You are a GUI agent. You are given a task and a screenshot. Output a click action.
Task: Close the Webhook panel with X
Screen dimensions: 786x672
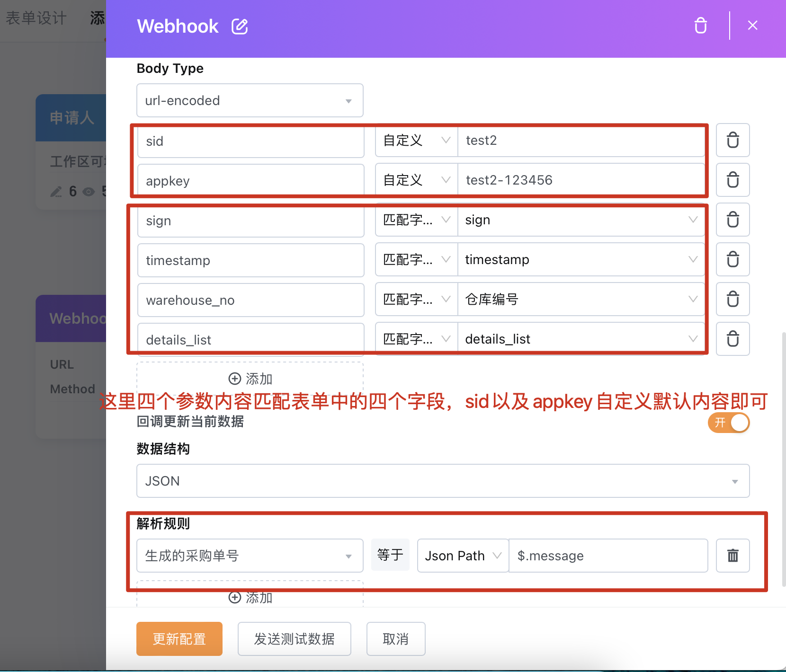[753, 26]
